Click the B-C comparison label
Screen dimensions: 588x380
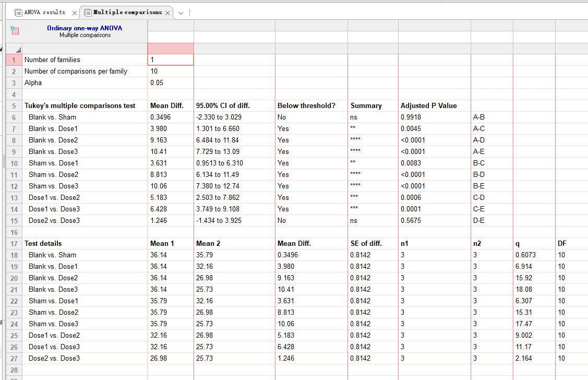479,163
